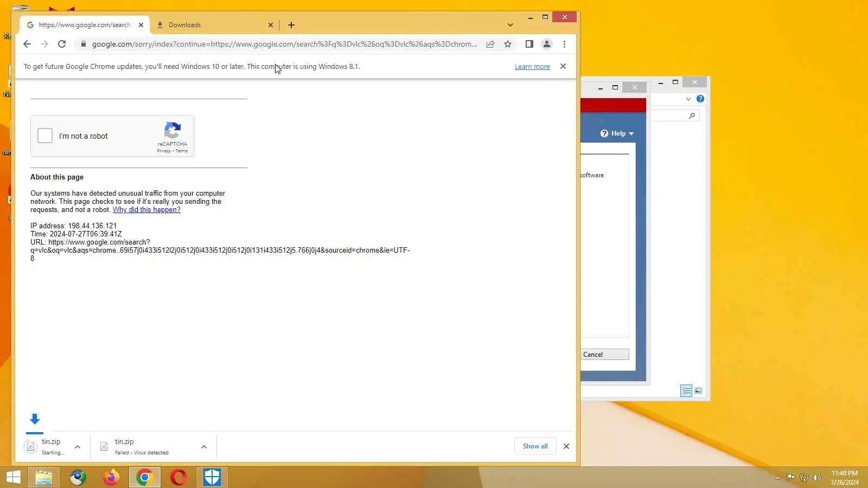The height and width of the screenshot is (488, 868).
Task: Open the Help dropdown in background window
Action: click(x=617, y=133)
